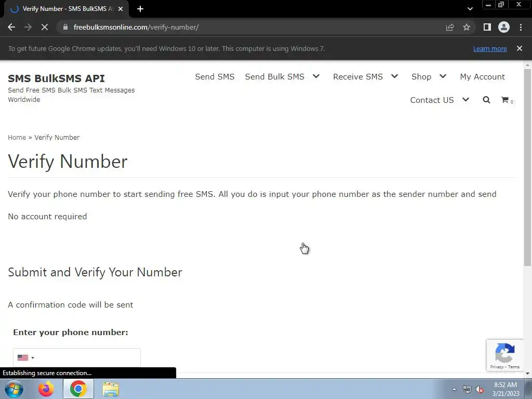Go to My Account page
This screenshot has height=399, width=532.
483,77
